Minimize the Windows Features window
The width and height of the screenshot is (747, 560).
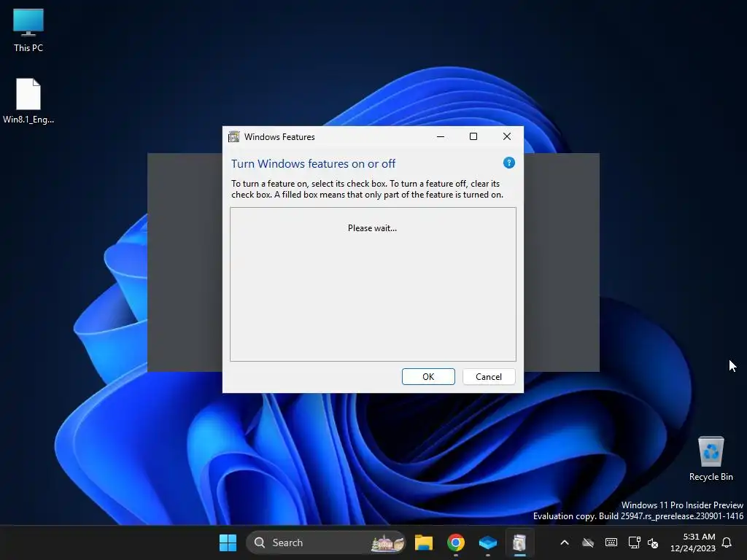point(441,136)
